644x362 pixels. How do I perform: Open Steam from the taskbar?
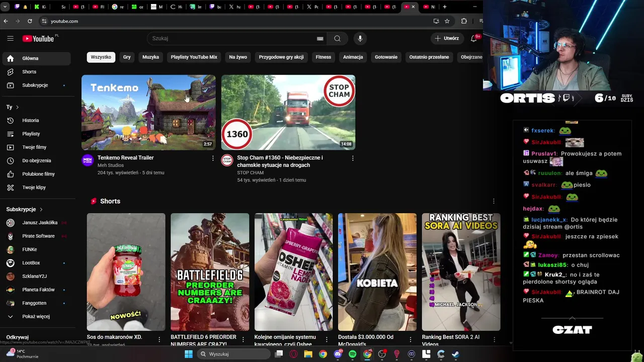455,354
